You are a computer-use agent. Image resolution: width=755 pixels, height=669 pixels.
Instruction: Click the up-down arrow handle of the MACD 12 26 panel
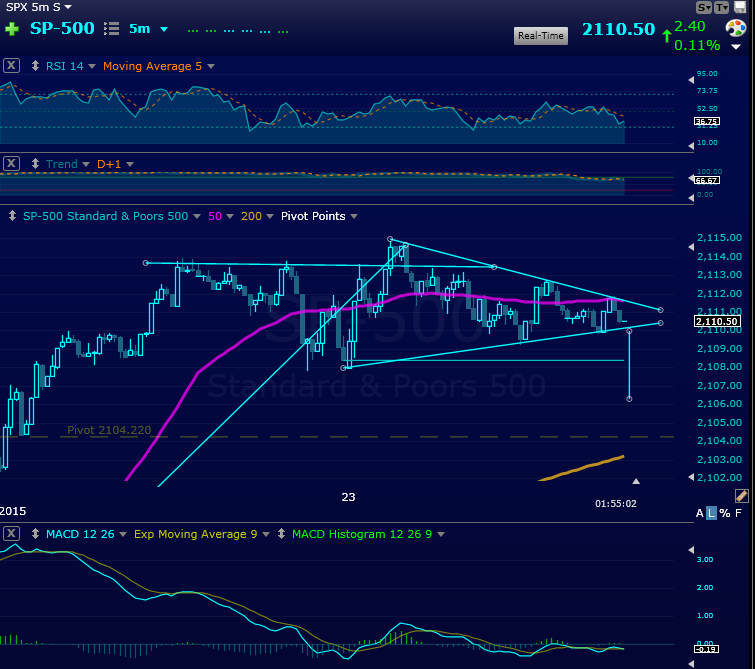(x=35, y=533)
